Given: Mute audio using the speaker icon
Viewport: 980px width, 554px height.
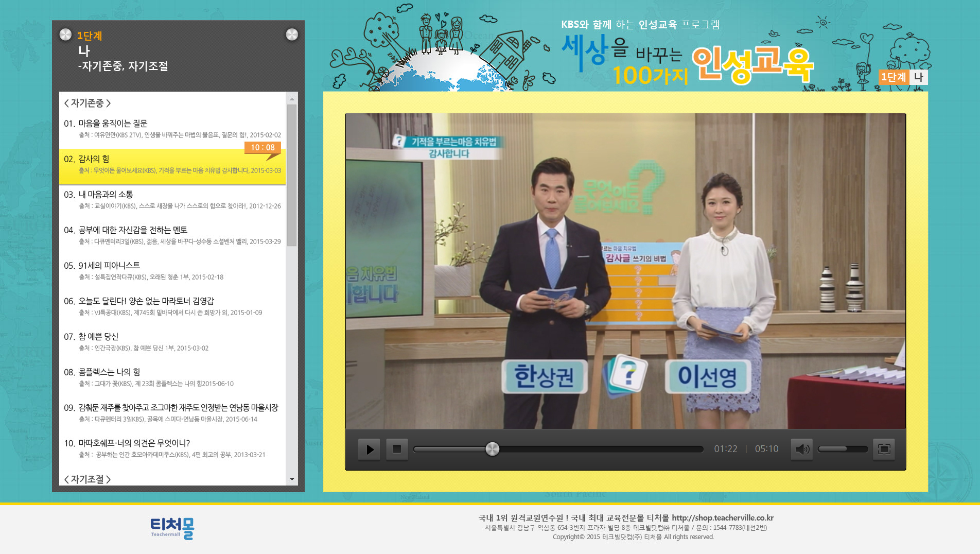Looking at the screenshot, I should [x=801, y=449].
